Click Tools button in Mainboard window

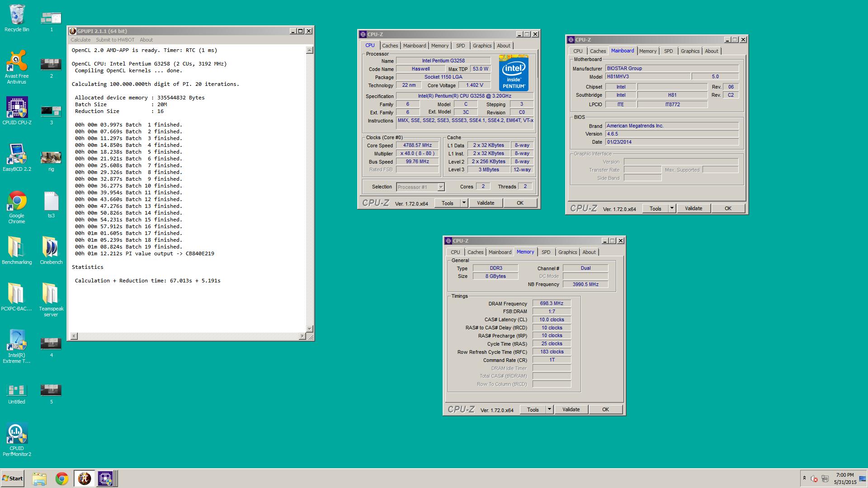click(x=656, y=209)
